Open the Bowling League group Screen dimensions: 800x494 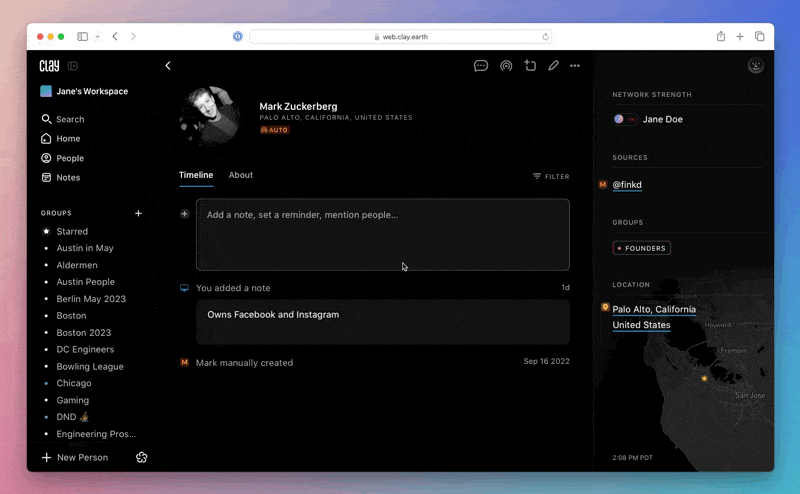(90, 366)
